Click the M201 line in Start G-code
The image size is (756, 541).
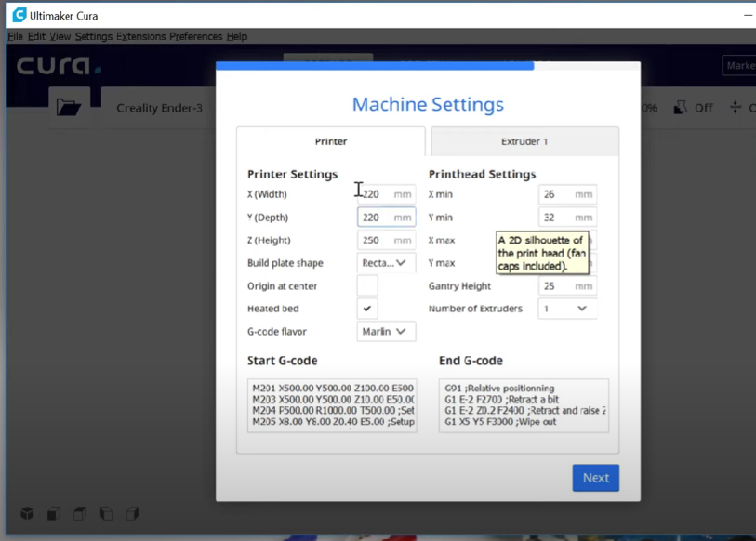[x=333, y=389]
